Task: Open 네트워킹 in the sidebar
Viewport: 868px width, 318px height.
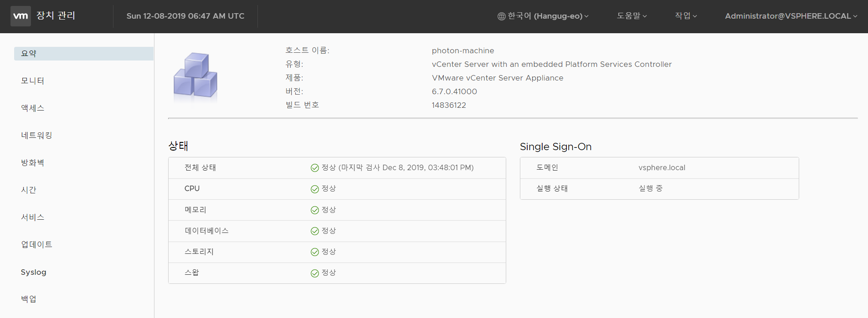Action: click(36, 136)
